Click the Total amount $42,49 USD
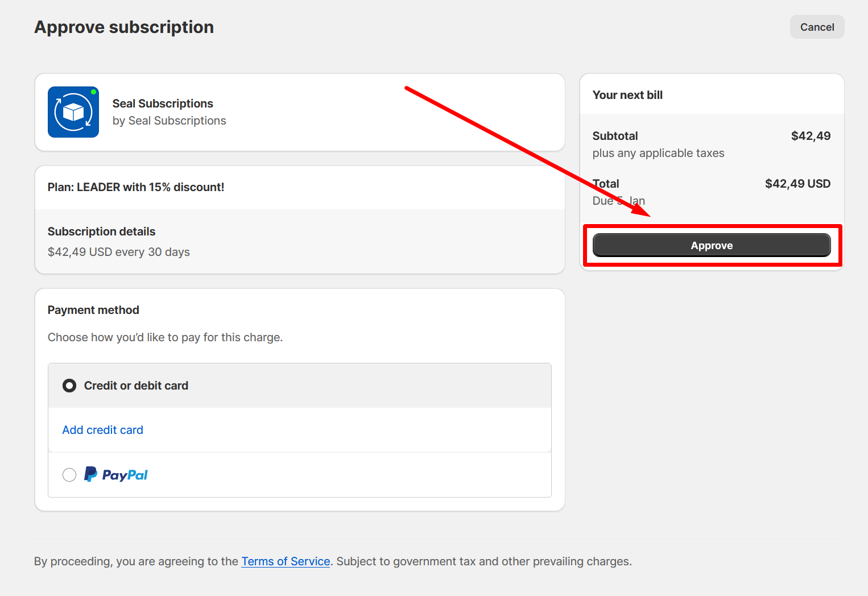The width and height of the screenshot is (868, 596). [x=797, y=184]
